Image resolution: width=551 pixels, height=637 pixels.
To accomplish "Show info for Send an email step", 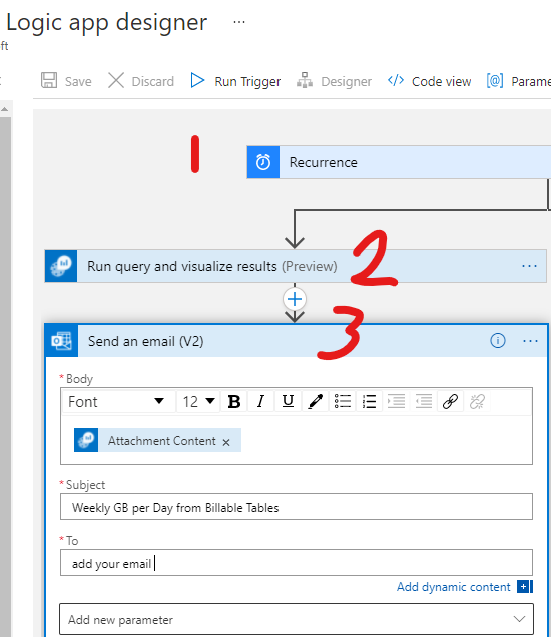I will pyautogui.click(x=498, y=340).
